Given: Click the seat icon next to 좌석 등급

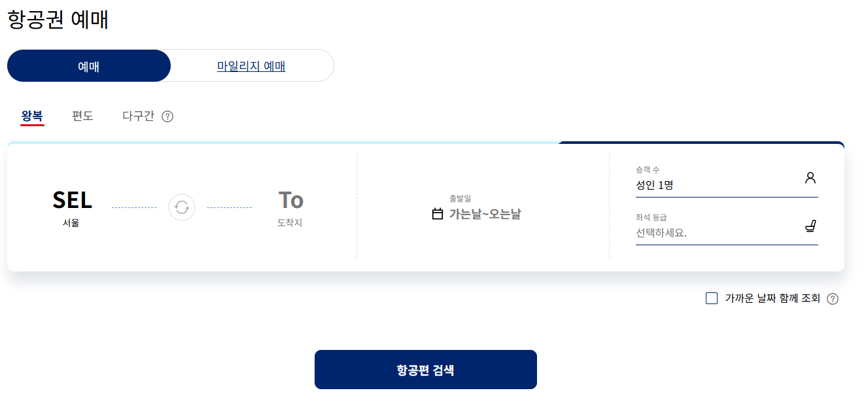Looking at the screenshot, I should pyautogui.click(x=811, y=226).
